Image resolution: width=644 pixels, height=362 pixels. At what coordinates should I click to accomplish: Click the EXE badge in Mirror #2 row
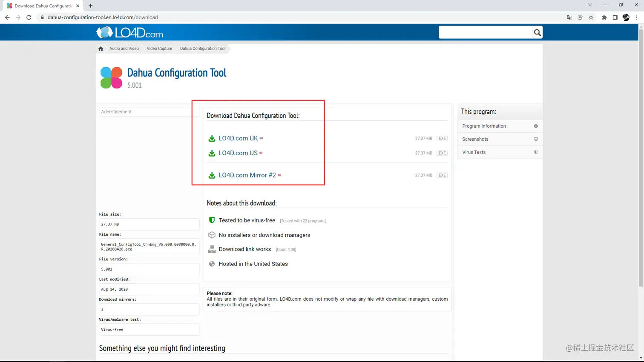coord(442,175)
